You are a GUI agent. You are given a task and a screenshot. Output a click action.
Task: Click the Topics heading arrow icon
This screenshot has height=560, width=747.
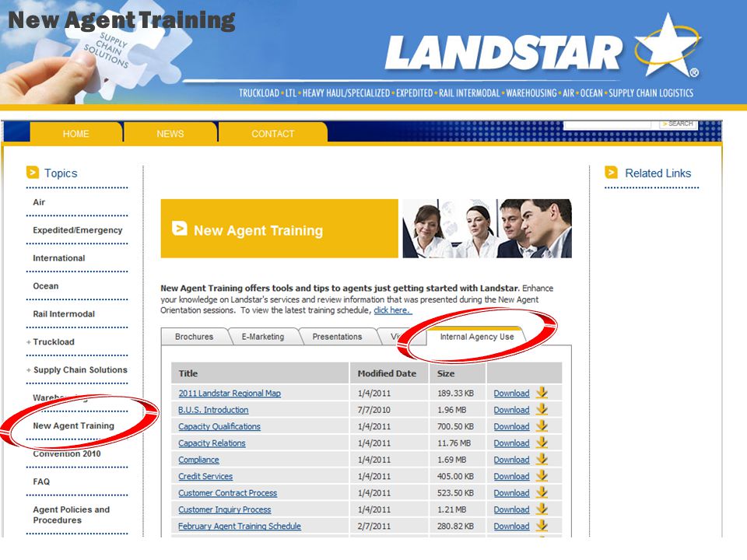point(33,173)
